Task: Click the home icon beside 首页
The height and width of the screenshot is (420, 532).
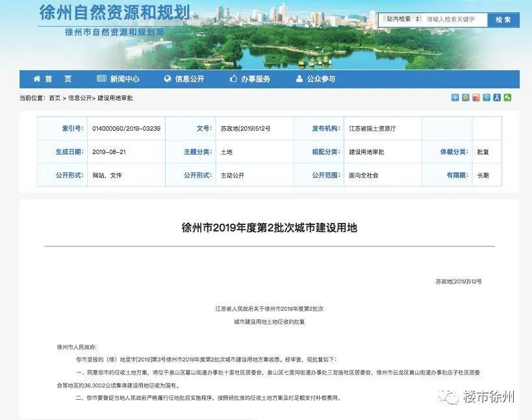Action: [x=37, y=79]
